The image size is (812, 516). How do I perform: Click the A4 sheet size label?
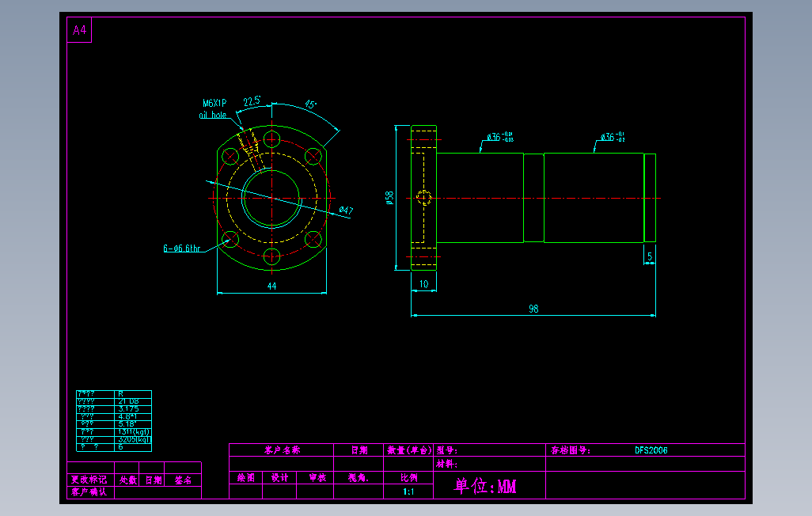[x=79, y=30]
